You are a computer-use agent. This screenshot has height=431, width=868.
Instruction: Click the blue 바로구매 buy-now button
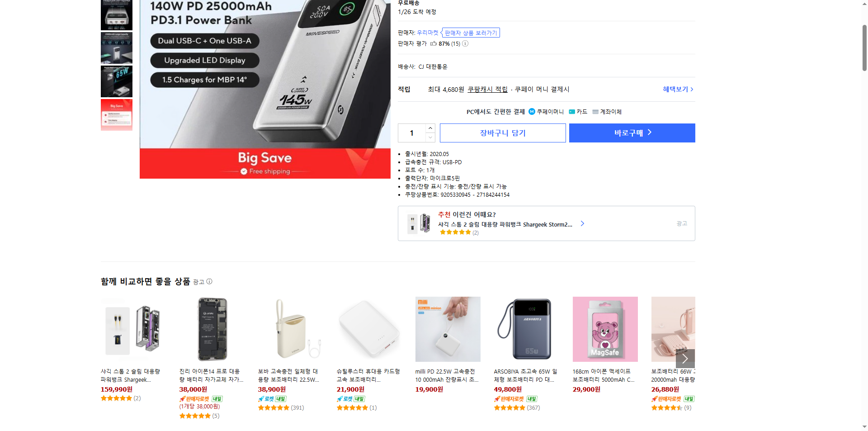pos(632,133)
